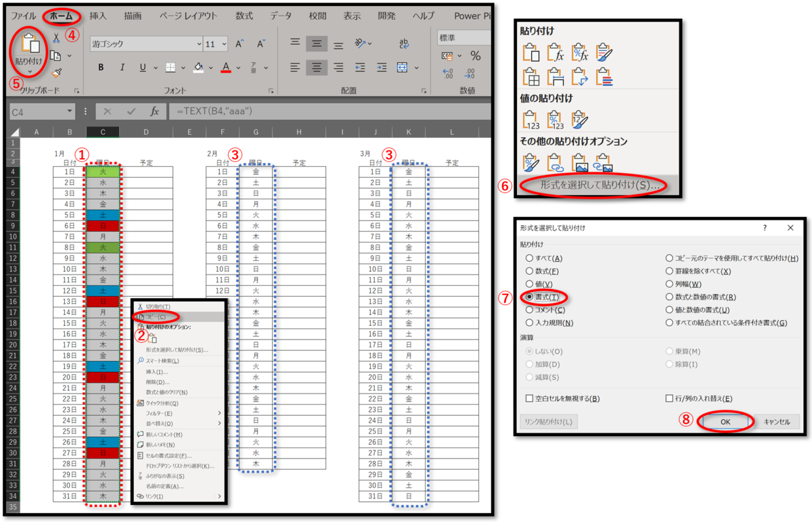
Task: Click the Wrap Text icon in the alignment group
Action: (404, 43)
